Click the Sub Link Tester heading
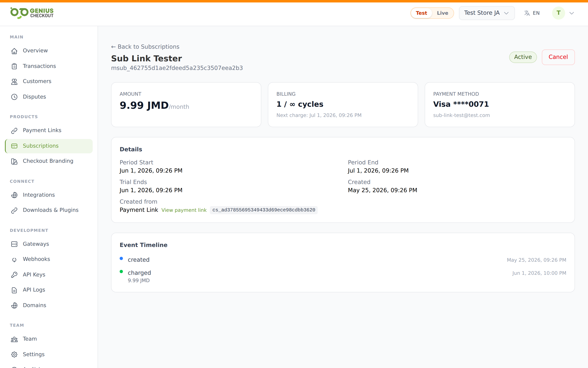Image resolution: width=588 pixels, height=368 pixels. coord(146,58)
